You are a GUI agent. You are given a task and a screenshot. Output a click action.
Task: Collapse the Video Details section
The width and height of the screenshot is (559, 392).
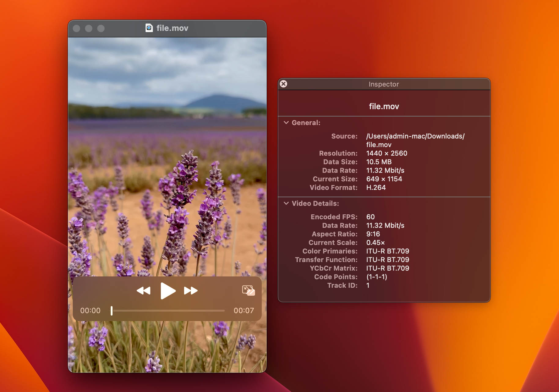286,203
